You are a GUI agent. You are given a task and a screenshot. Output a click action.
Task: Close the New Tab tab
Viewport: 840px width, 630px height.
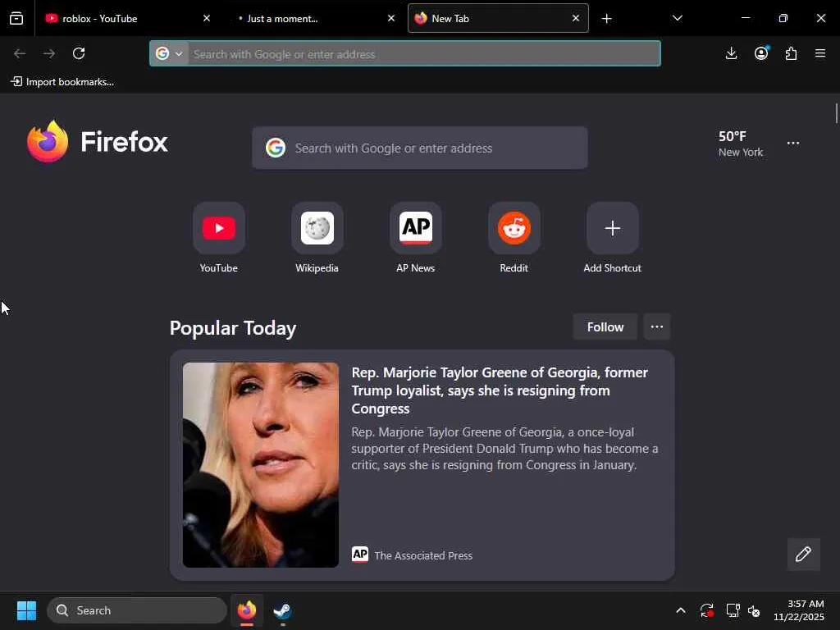(x=576, y=18)
